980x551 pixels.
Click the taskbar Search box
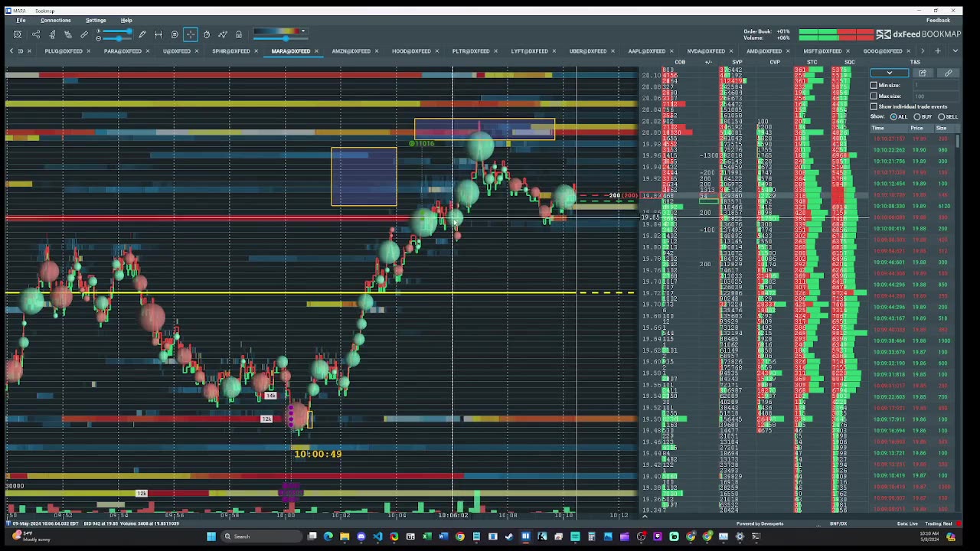click(260, 536)
